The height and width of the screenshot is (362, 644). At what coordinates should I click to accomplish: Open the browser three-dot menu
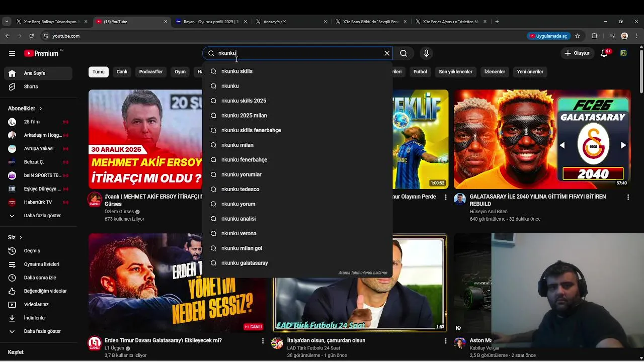point(636,36)
